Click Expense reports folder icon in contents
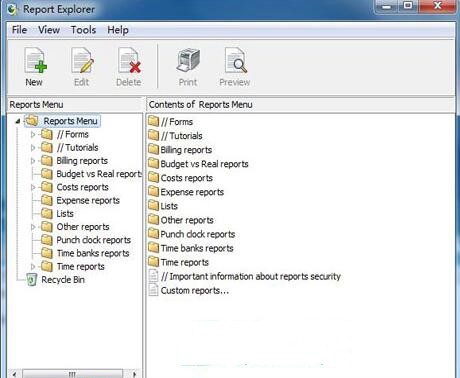The height and width of the screenshot is (378, 460). [x=153, y=191]
